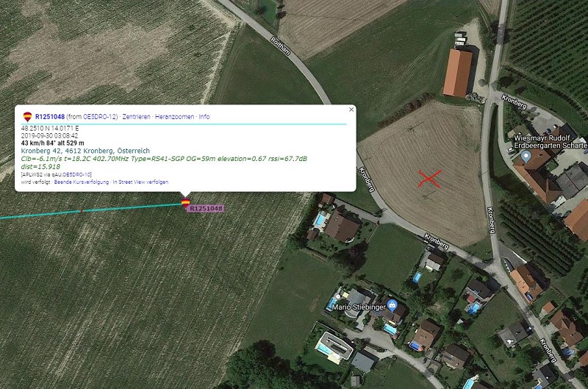588x389 pixels.
Task: Click the Zentrieren link
Action: pos(137,117)
